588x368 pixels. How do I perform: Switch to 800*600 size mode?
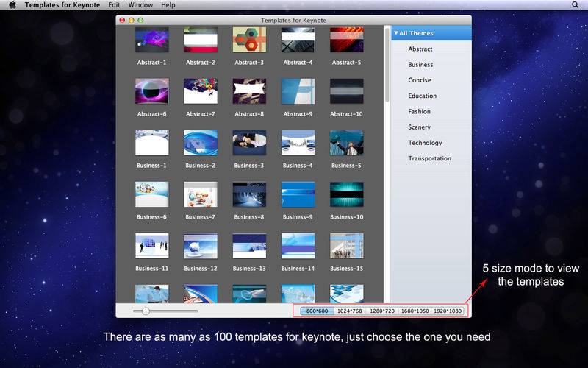pos(317,311)
